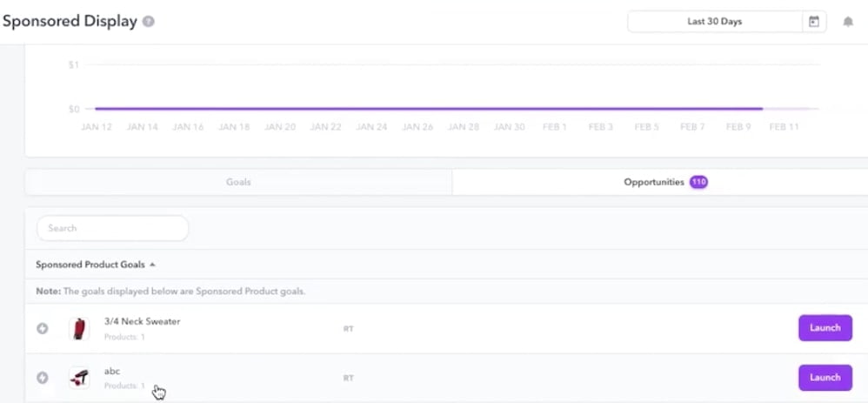Open the notifications bell

[848, 22]
